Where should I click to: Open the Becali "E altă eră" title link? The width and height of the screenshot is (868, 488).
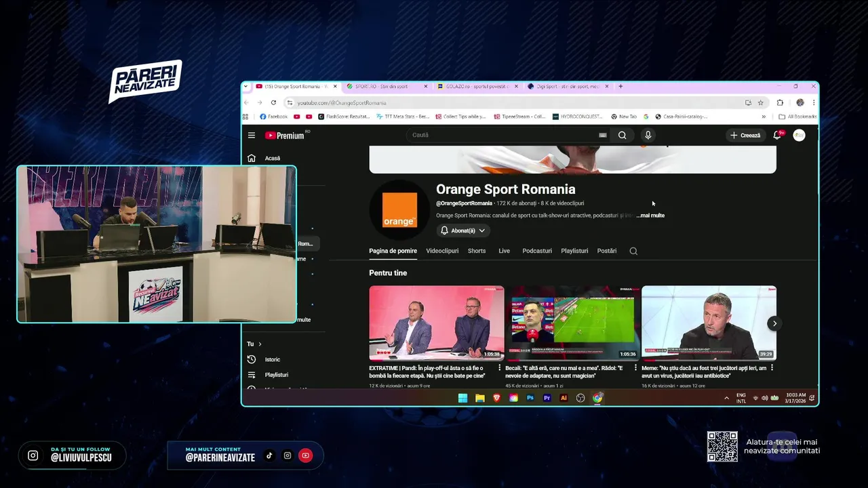[x=564, y=371]
